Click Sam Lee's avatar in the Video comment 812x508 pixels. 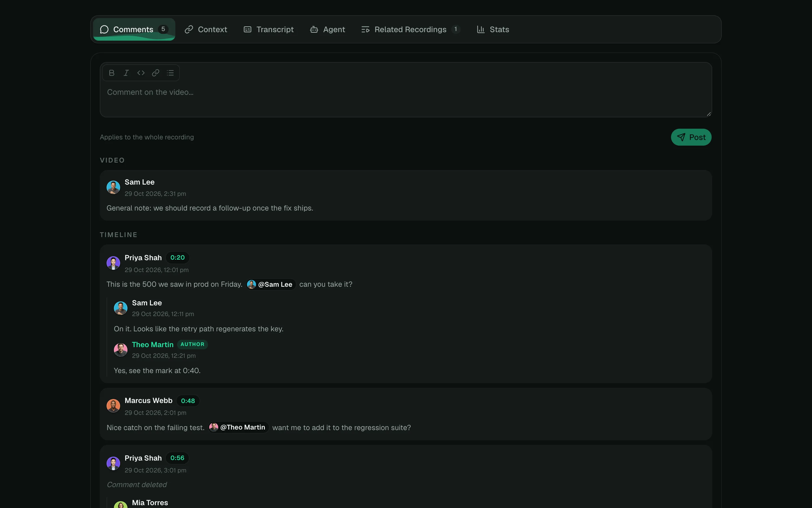click(x=113, y=187)
